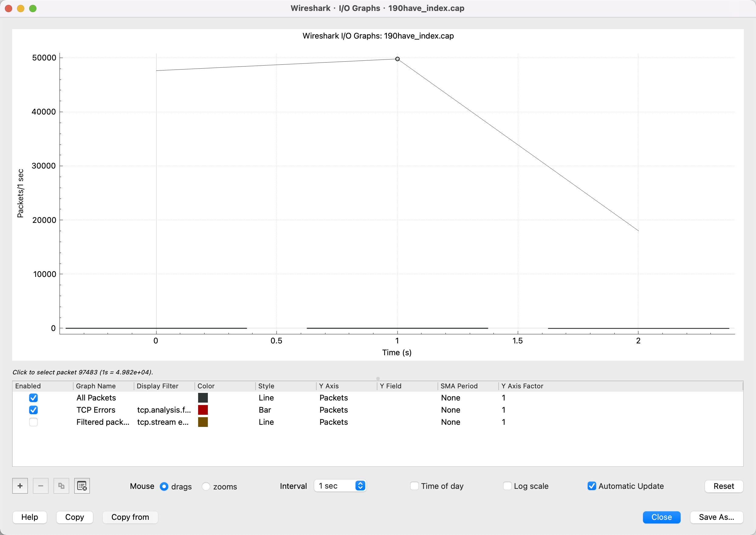Click the Reset button
Screen dimensions: 756x535
pyautogui.click(x=723, y=486)
